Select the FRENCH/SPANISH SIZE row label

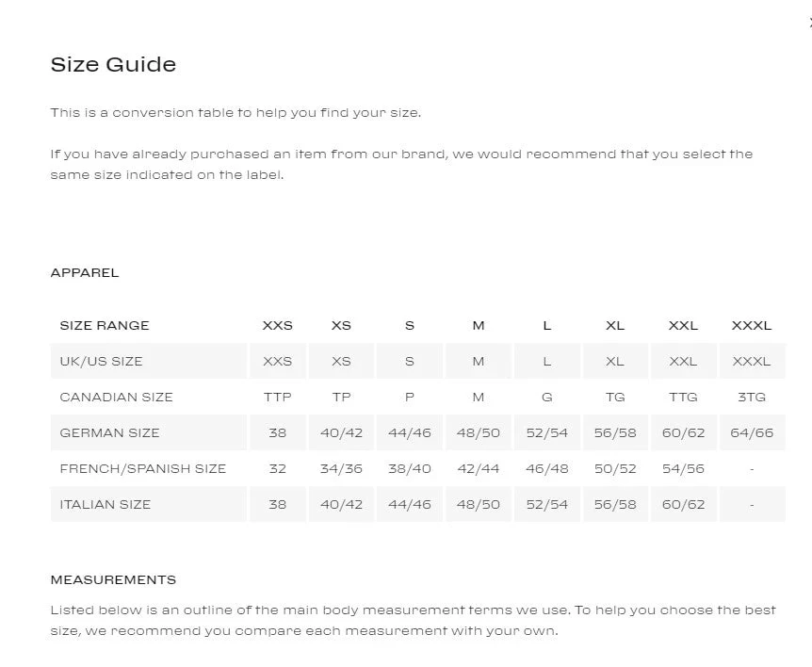pyautogui.click(x=142, y=468)
